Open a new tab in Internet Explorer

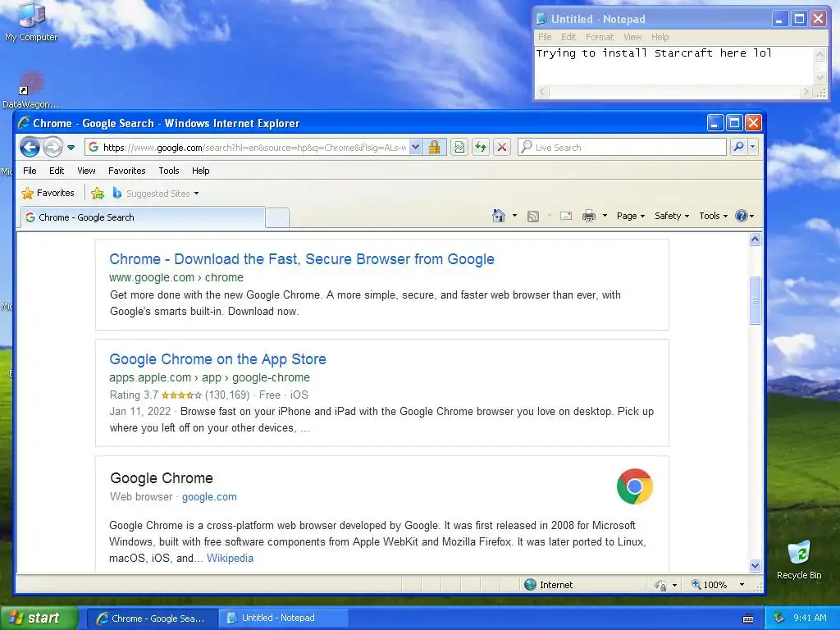pyautogui.click(x=277, y=217)
